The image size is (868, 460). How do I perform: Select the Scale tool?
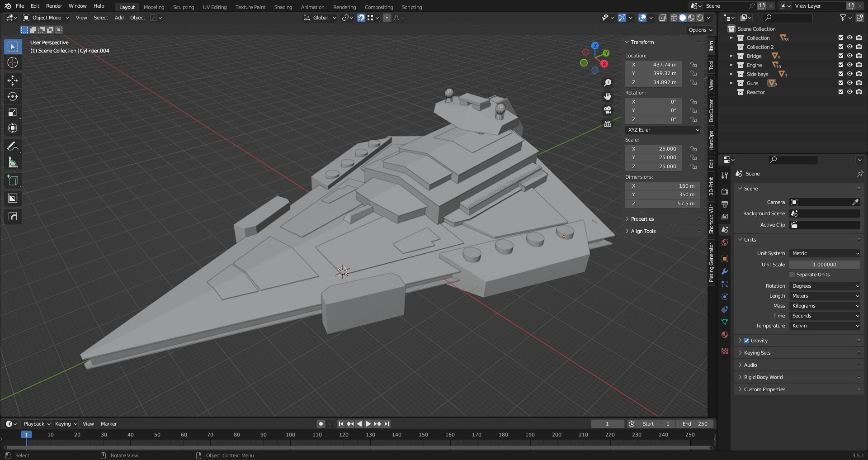click(x=13, y=112)
